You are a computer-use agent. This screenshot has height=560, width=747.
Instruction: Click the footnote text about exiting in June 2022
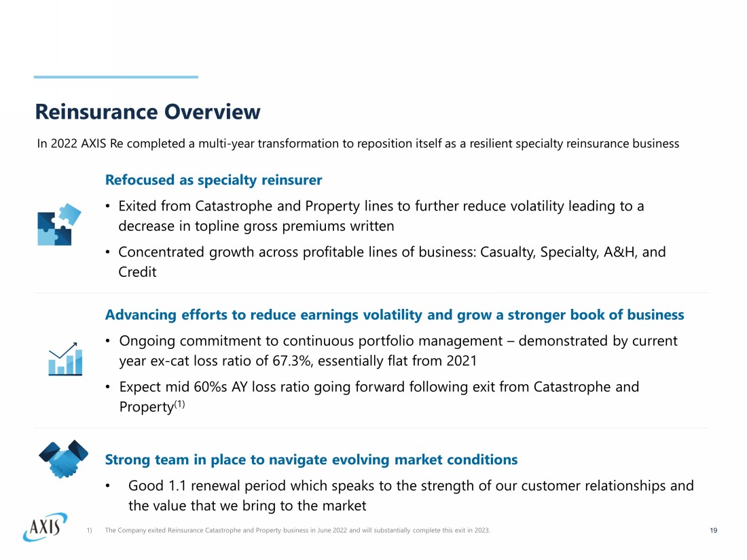297,530
